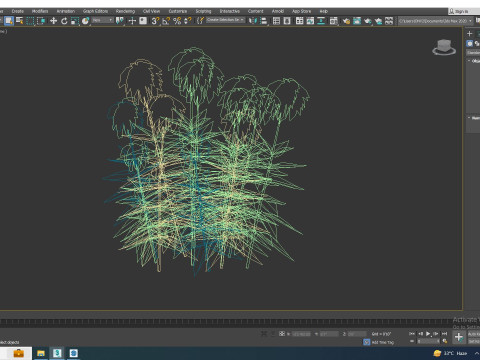This screenshot has width=480, height=360.
Task: Open Select by Name tool
Action: coord(19,21)
